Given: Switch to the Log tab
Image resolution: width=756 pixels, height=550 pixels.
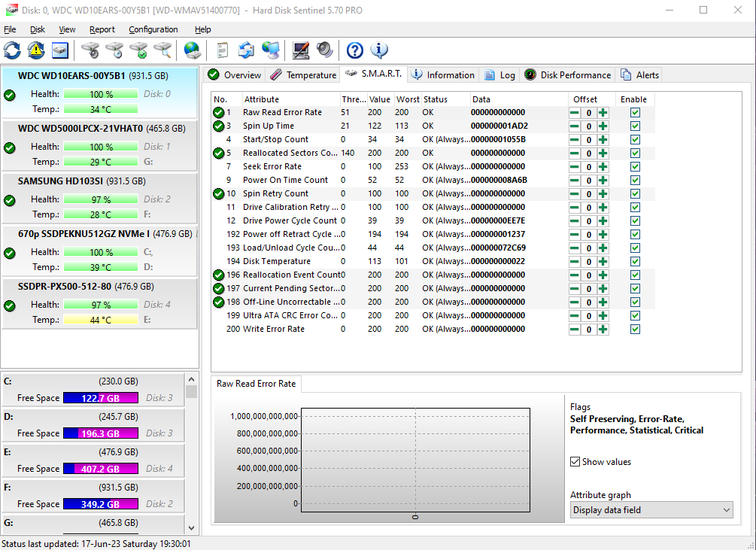Looking at the screenshot, I should pyautogui.click(x=499, y=75).
